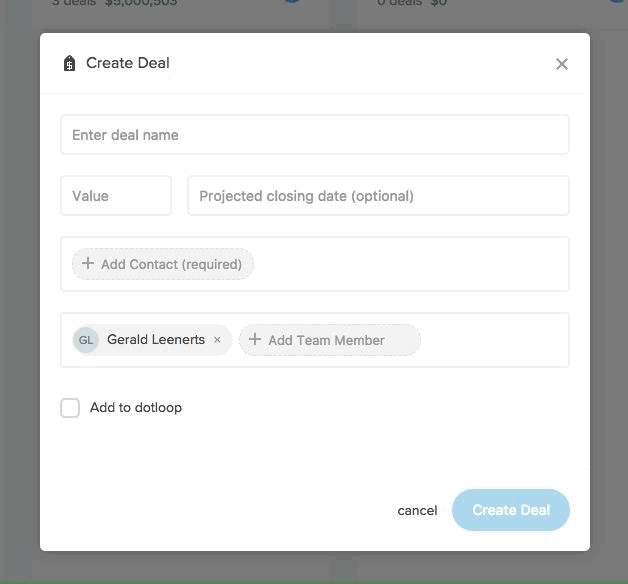Select the Gerald Leenerts name chip
628x584 pixels.
click(155, 340)
